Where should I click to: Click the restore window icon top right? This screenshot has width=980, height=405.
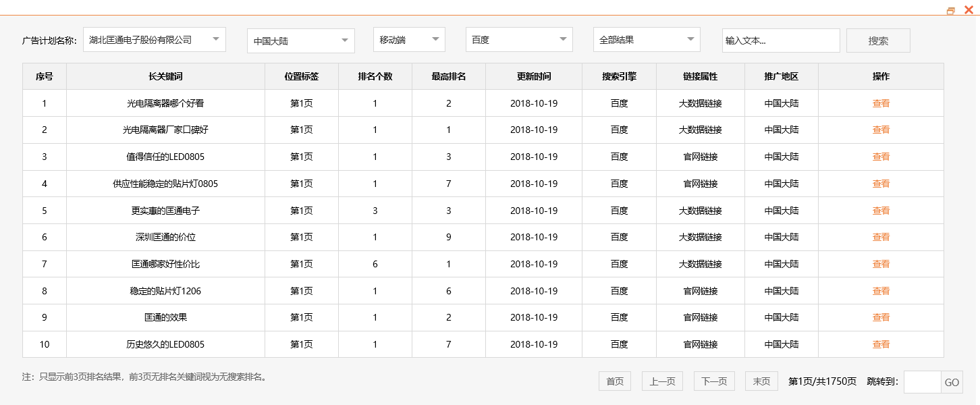[951, 10]
